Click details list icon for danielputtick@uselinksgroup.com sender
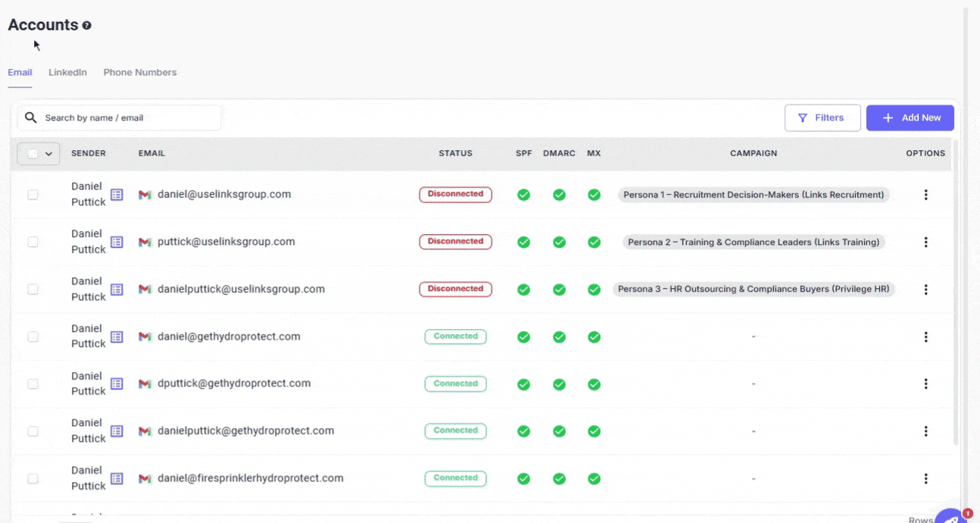 (x=117, y=290)
